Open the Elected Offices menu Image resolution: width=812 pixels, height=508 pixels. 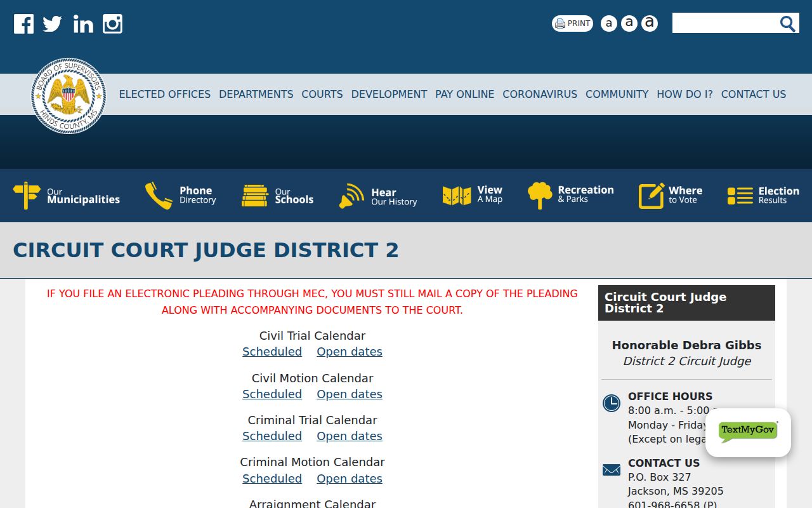point(165,94)
